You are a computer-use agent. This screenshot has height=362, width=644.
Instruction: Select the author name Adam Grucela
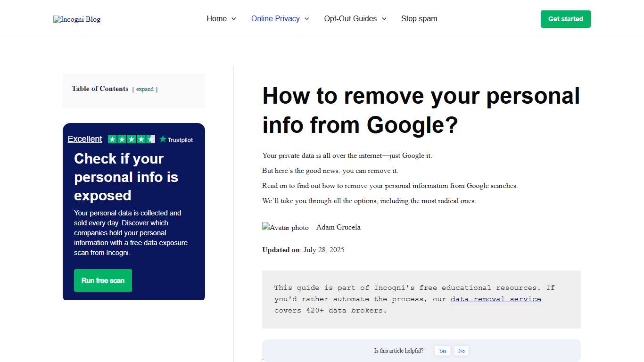tap(338, 227)
